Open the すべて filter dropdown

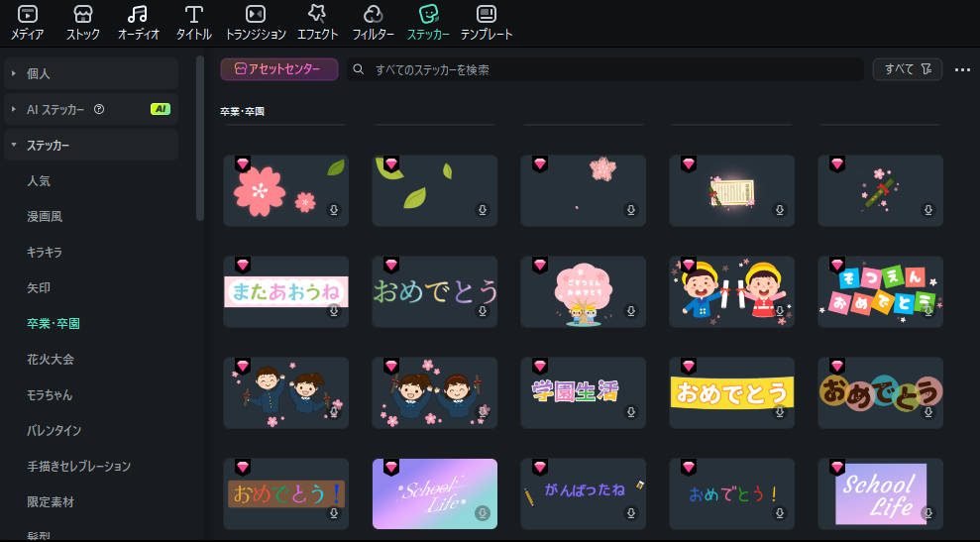point(908,69)
